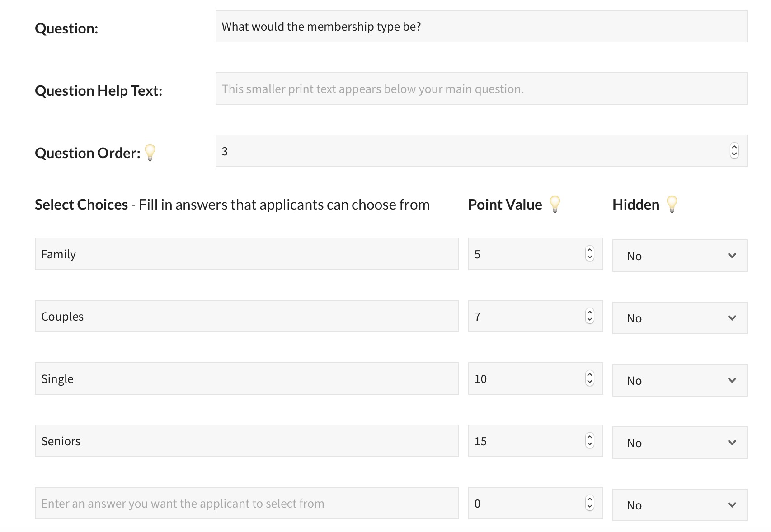Click the empty new answer choice field
Viewport: 771px width, 532px height.
pyautogui.click(x=247, y=504)
